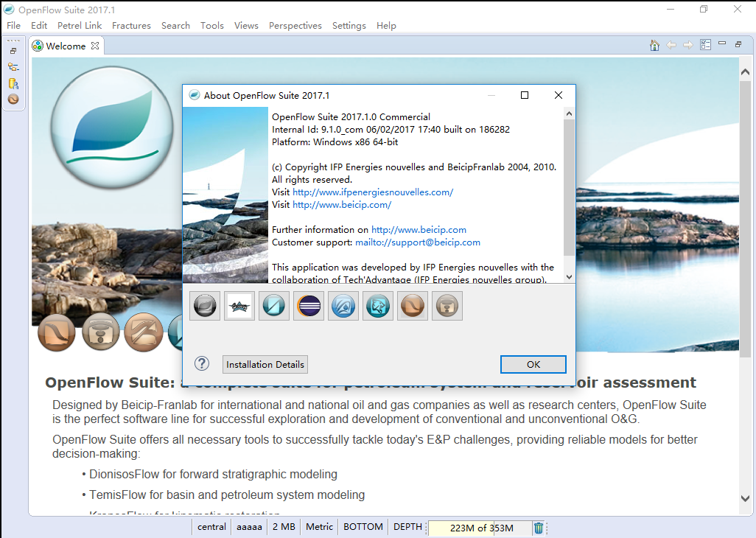Click the orange layered-slash module button on Welcome page

coord(144,332)
